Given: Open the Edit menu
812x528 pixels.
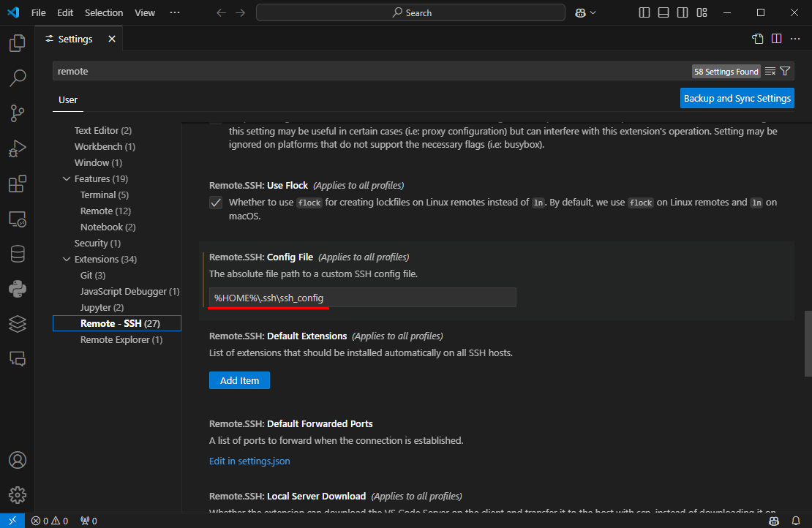Looking at the screenshot, I should pyautogui.click(x=65, y=13).
